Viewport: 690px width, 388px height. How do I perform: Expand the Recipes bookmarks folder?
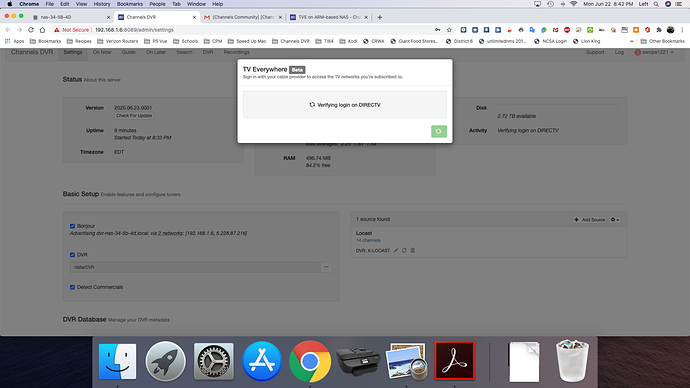click(79, 41)
